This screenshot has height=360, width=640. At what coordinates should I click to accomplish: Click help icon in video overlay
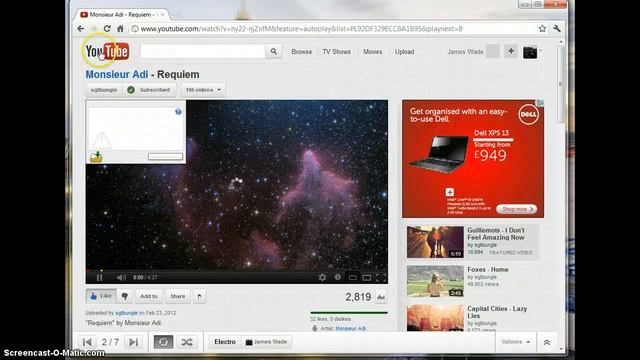point(178,111)
